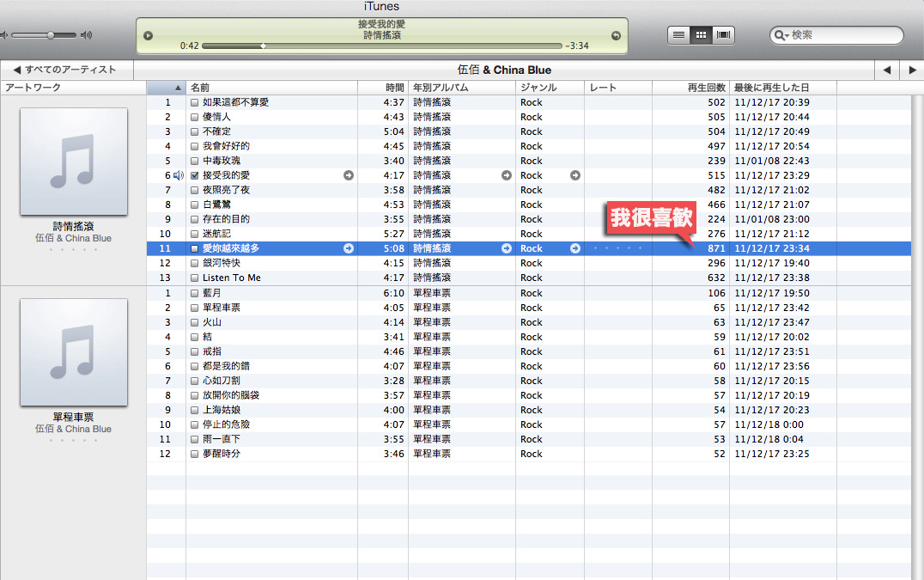The image size is (924, 580).
Task: Toggle checkbox for 火山
Action: click(x=194, y=323)
